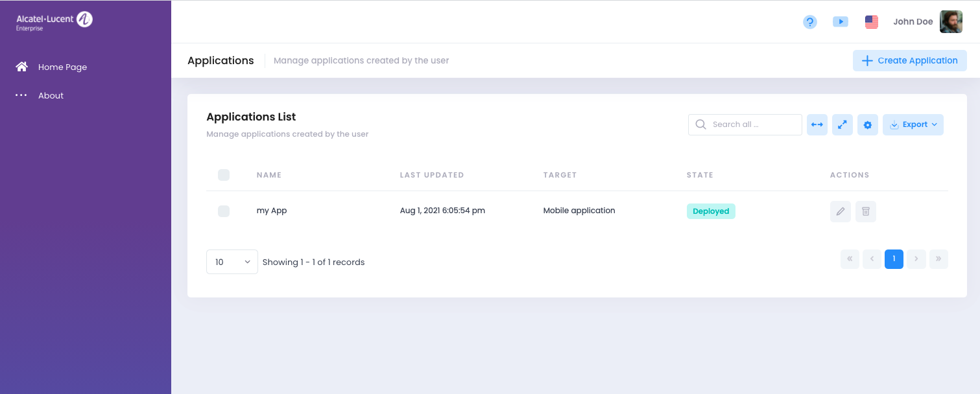Viewport: 980px width, 394px height.
Task: Go to Home Page in sidebar
Action: (x=62, y=67)
